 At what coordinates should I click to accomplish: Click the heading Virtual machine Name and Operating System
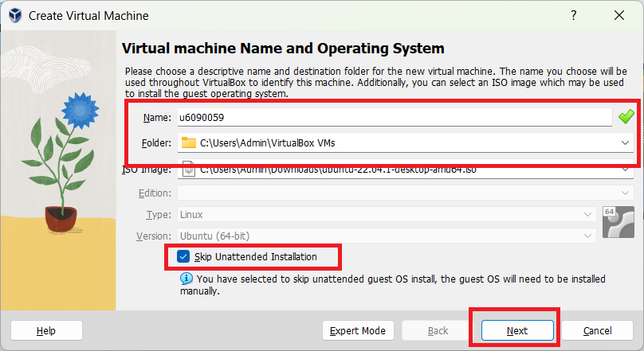283,49
